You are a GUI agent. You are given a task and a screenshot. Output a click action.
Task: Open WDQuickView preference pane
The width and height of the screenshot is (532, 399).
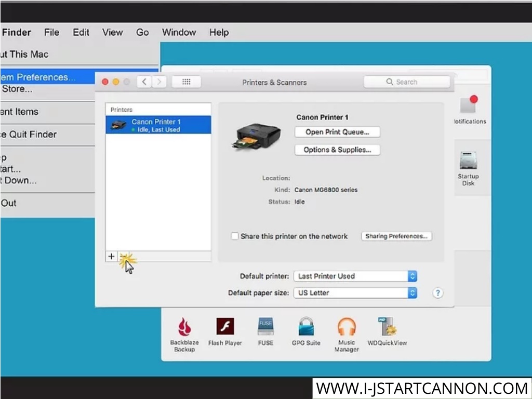click(x=388, y=331)
